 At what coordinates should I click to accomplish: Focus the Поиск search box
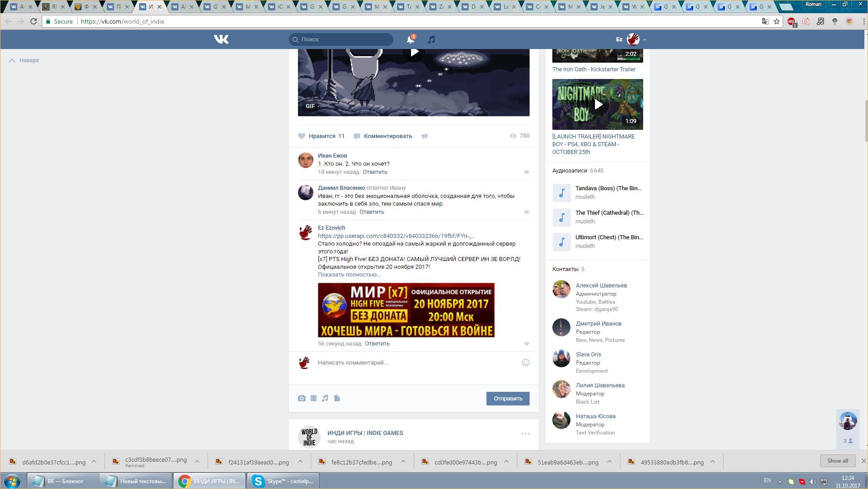(x=341, y=40)
